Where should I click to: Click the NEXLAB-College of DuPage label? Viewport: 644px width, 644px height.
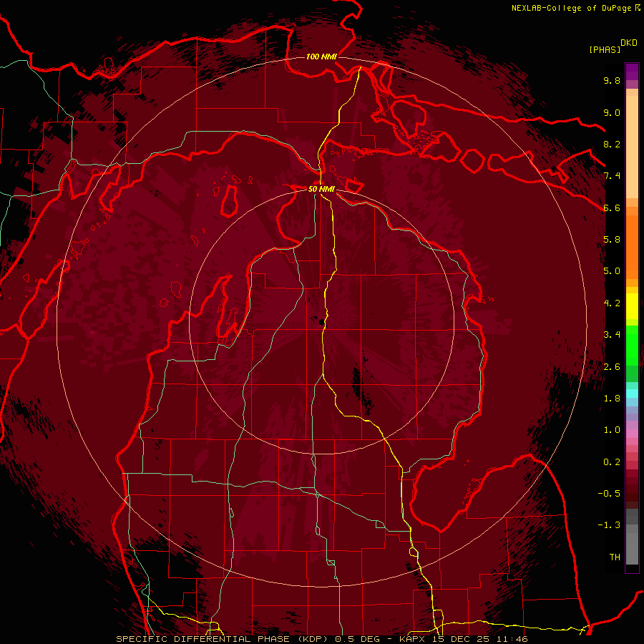pos(575,8)
